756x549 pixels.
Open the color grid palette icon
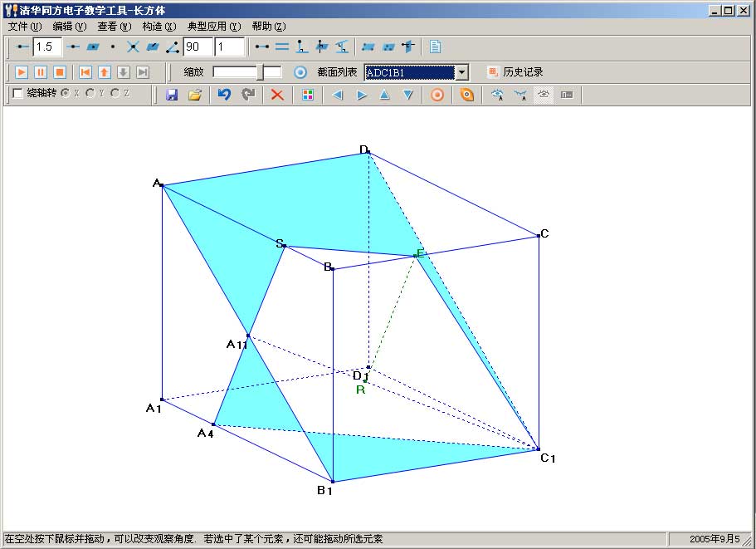tap(308, 95)
